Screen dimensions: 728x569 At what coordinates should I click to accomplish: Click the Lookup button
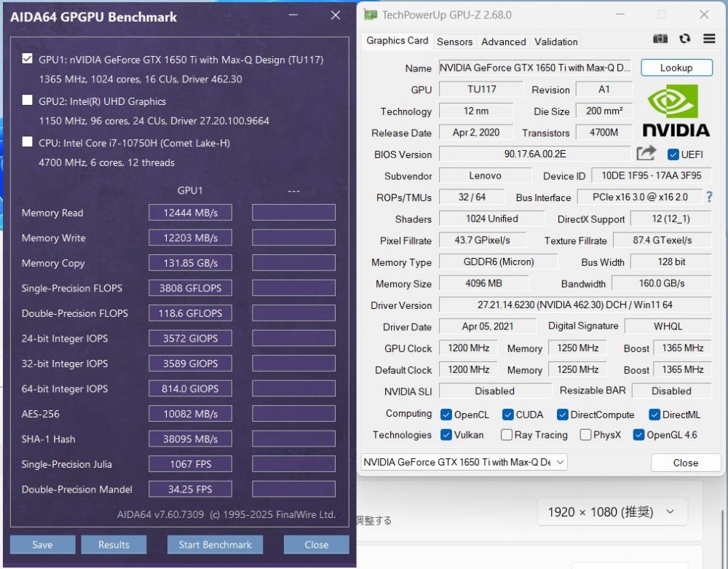pyautogui.click(x=676, y=68)
